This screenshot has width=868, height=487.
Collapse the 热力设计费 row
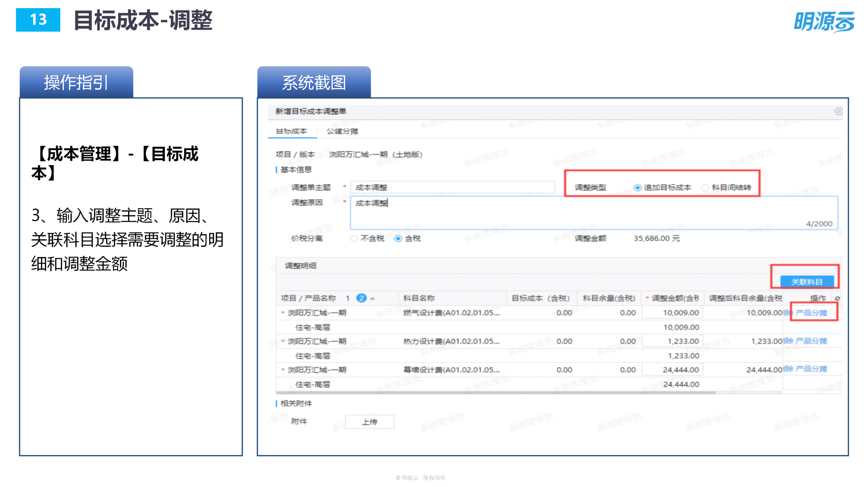pos(283,341)
